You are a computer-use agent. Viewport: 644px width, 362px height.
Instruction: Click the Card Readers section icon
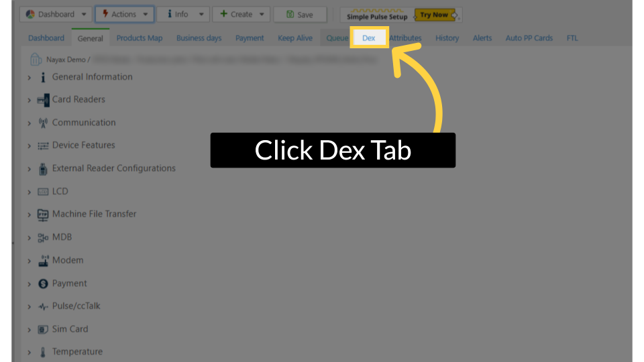43,100
